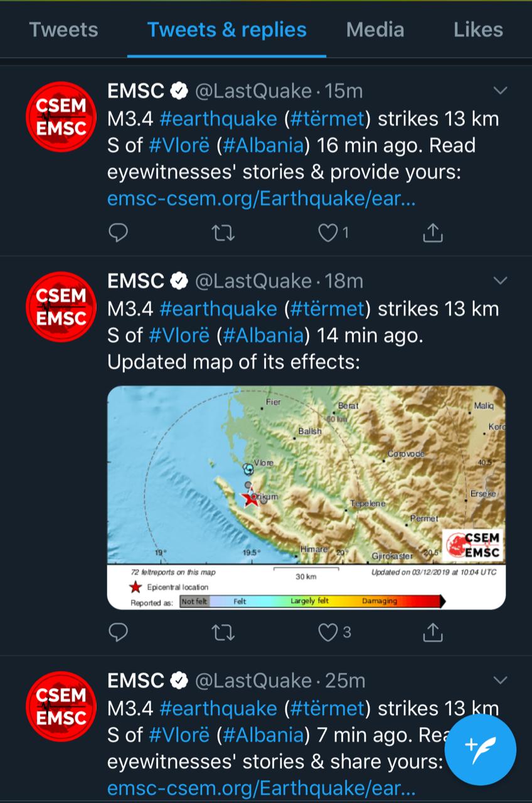Viewport: 532px width, 803px height.
Task: Open the EMSC avatar on the 15m tweet
Action: pyautogui.click(x=61, y=117)
